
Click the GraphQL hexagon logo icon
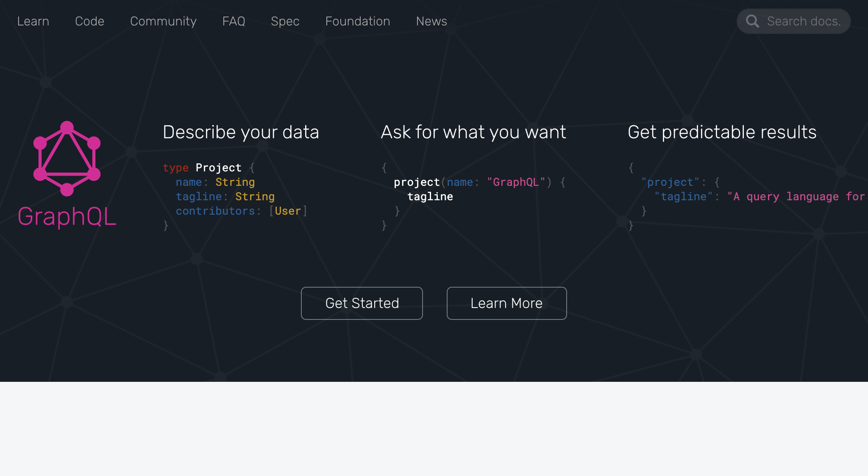[67, 159]
